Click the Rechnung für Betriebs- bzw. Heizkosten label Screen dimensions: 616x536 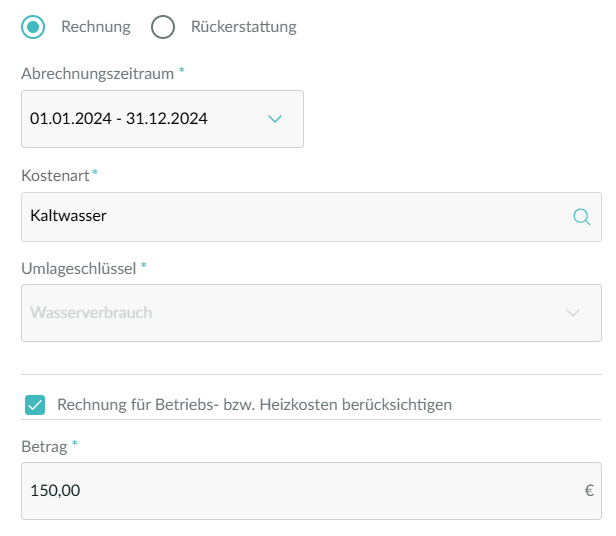pyautogui.click(x=255, y=405)
